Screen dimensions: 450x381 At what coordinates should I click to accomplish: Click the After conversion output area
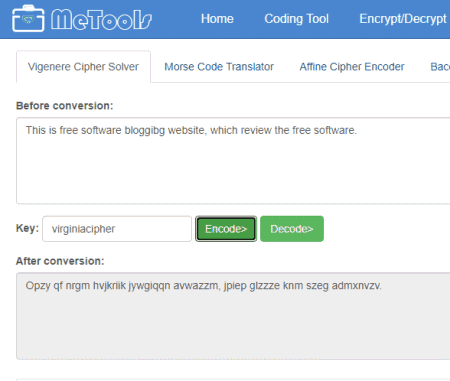[x=233, y=316]
